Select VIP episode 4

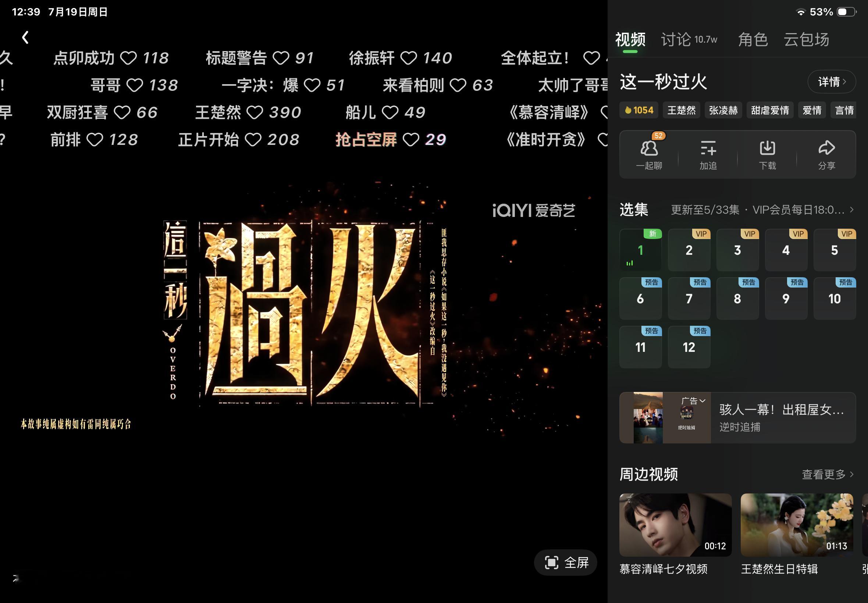tap(786, 250)
